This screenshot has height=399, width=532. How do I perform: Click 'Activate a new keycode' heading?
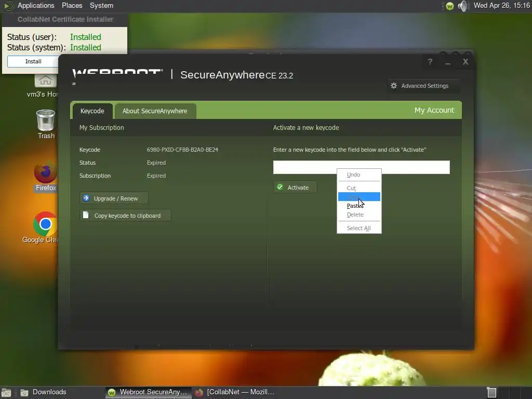(x=306, y=128)
